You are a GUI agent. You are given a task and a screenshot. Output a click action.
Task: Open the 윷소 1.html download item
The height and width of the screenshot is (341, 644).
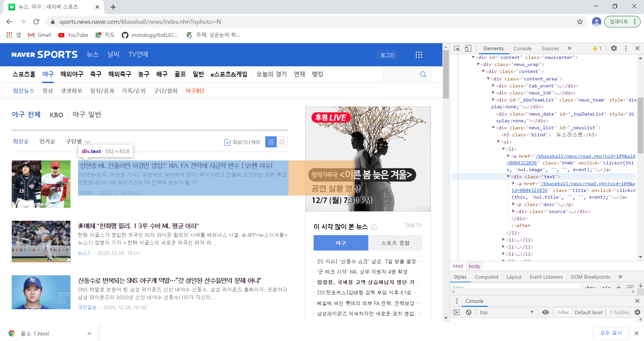pyautogui.click(x=35, y=333)
